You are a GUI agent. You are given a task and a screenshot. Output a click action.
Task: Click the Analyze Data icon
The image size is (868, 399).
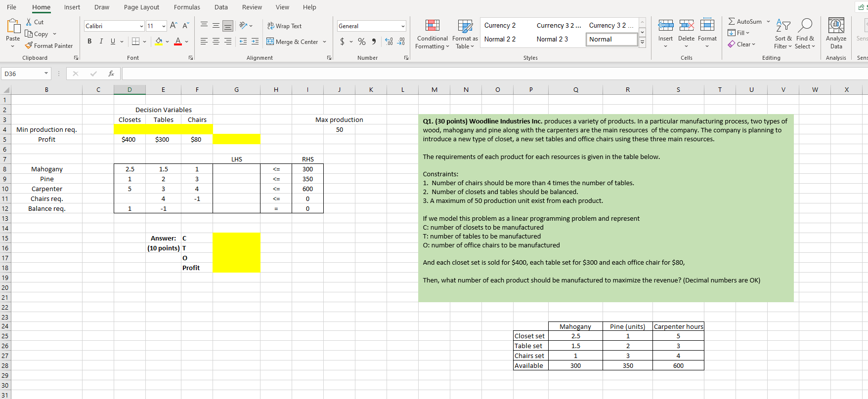coord(836,26)
